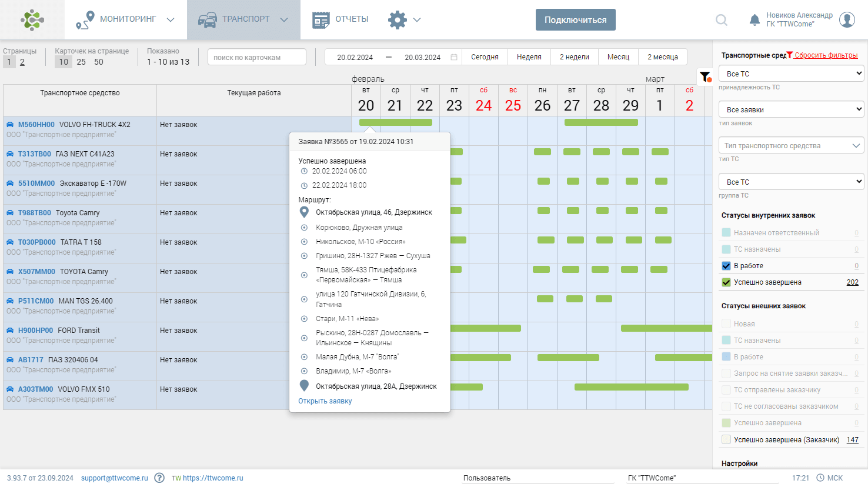The height and width of the screenshot is (487, 868).
Task: Click clock icon next to 20.02.2024 06:00
Action: click(x=304, y=171)
